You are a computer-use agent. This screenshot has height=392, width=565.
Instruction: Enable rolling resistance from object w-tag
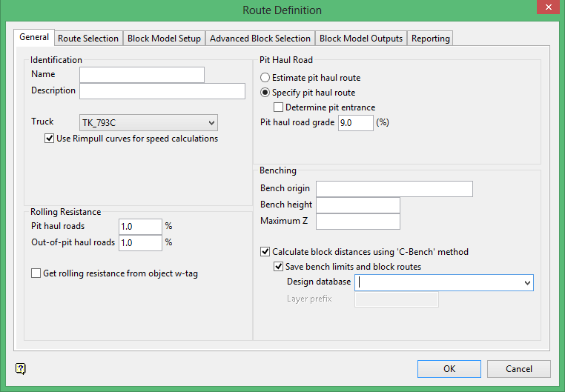click(x=36, y=273)
